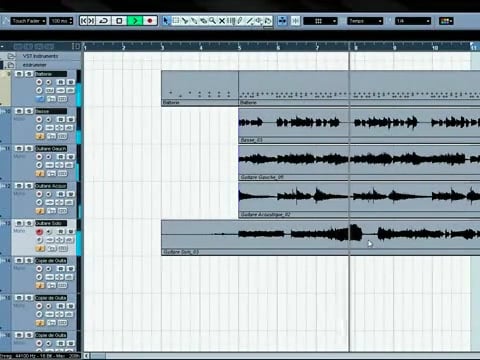The width and height of the screenshot is (480, 360).
Task: Select the Guitare Solo_03 audio clip
Action: pyautogui.click(x=321, y=238)
